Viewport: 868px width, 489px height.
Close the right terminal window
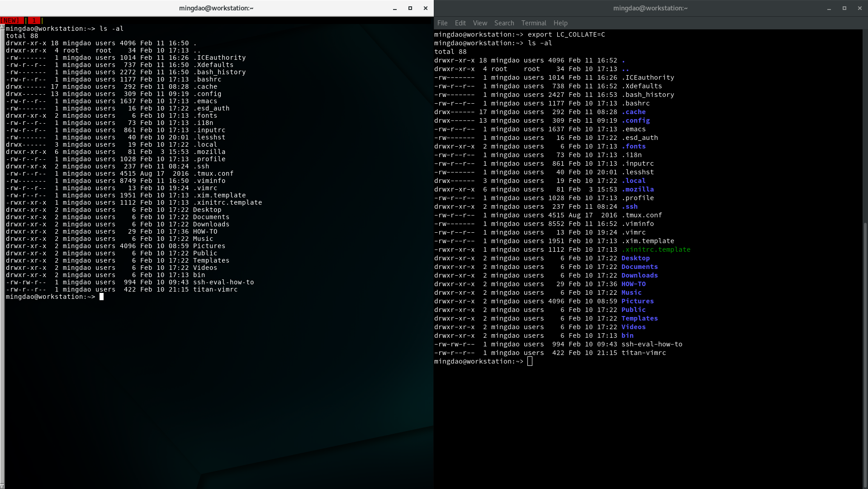point(860,8)
